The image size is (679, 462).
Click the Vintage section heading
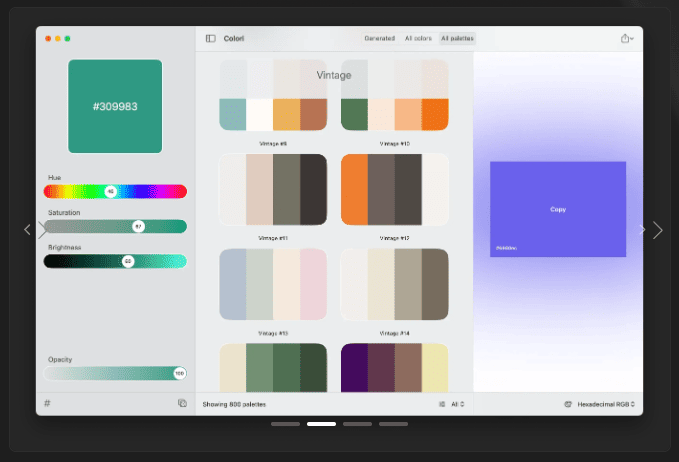(334, 75)
